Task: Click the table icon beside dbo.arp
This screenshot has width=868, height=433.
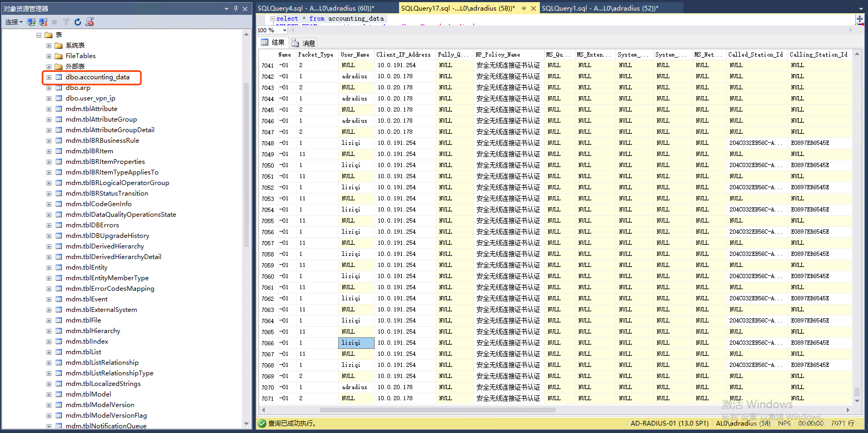Action: tap(59, 88)
